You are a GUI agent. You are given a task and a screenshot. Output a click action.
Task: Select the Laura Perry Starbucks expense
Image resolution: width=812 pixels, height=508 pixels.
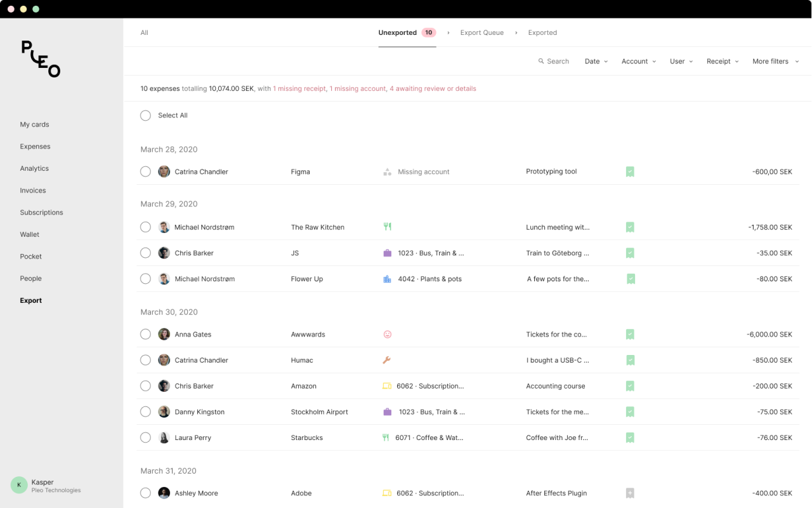click(146, 438)
